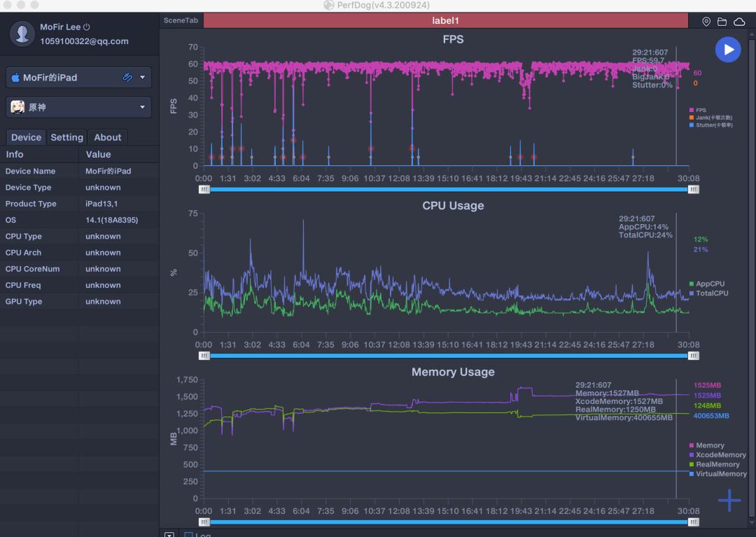Enable the Log checkbox at the bottom
The height and width of the screenshot is (537, 756).
click(189, 536)
